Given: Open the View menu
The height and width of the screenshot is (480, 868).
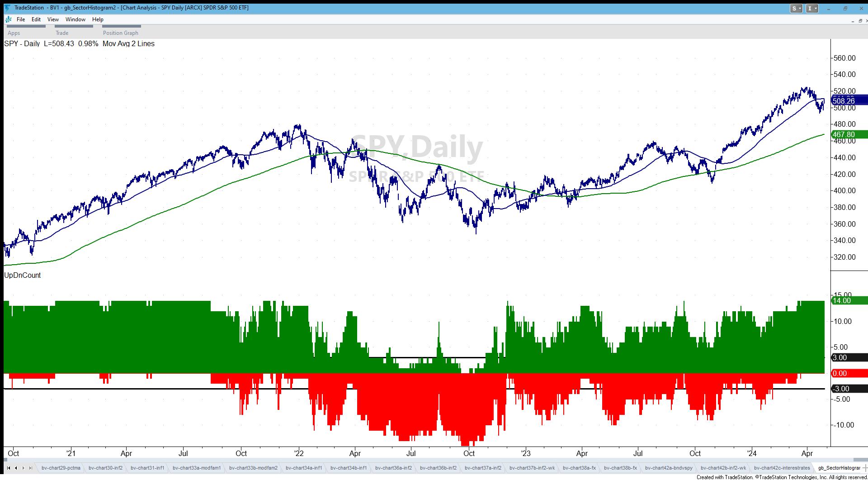Looking at the screenshot, I should pos(53,19).
